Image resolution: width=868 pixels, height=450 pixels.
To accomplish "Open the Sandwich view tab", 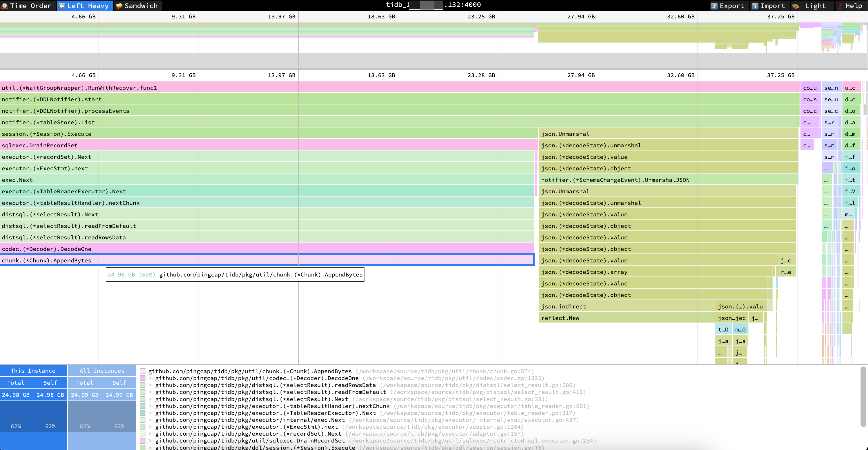I will click(138, 5).
